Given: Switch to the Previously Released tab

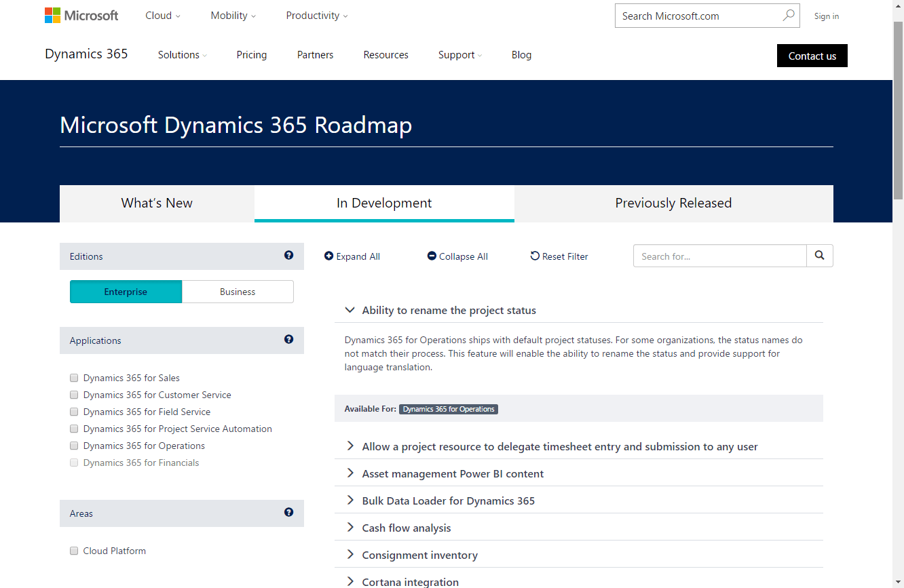Looking at the screenshot, I should coord(673,203).
